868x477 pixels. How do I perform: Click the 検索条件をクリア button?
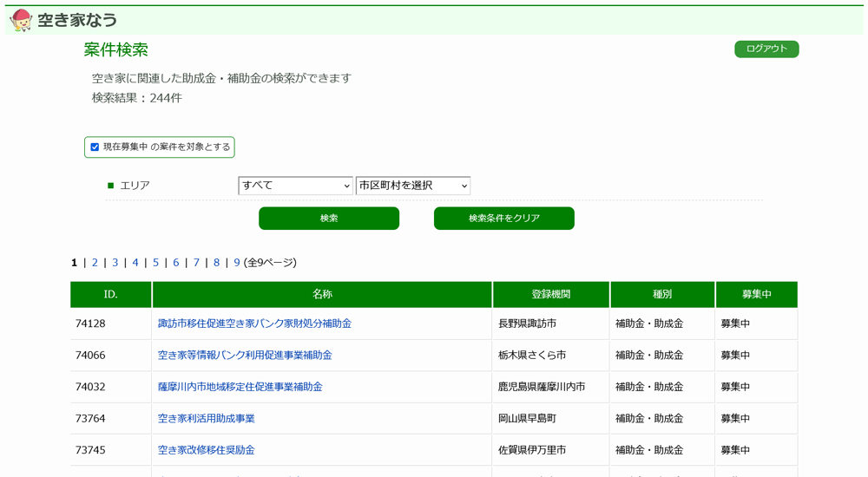[x=503, y=219]
